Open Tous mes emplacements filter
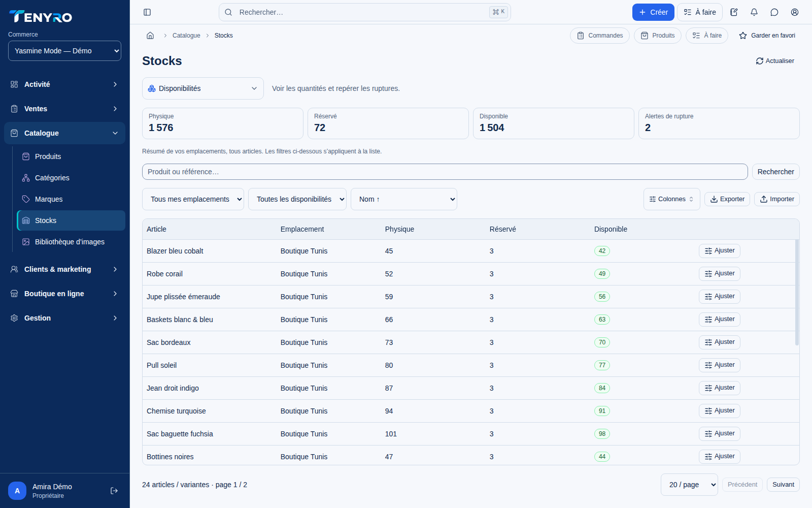 tap(193, 199)
